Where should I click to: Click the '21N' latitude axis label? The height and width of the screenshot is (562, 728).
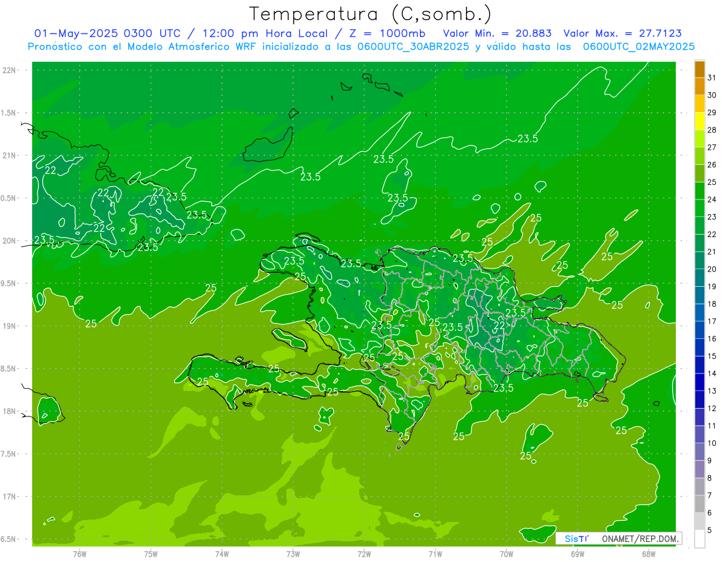point(10,156)
